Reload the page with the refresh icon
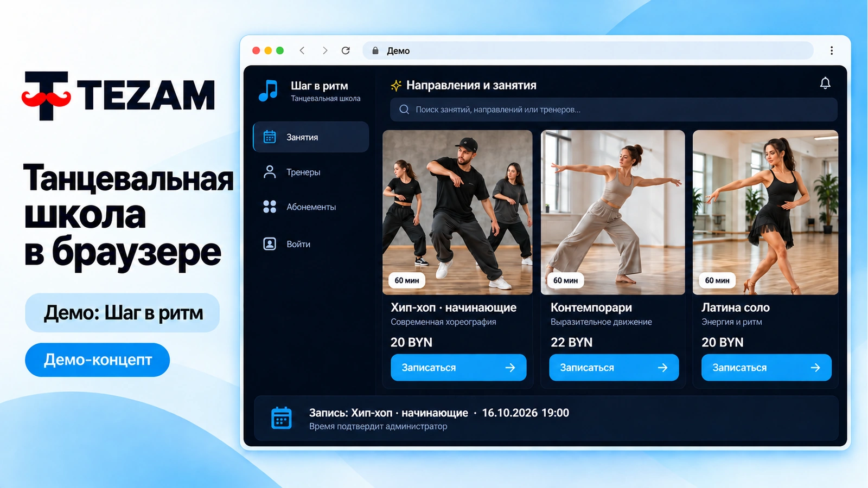Image resolution: width=868 pixels, height=488 pixels. (x=346, y=50)
